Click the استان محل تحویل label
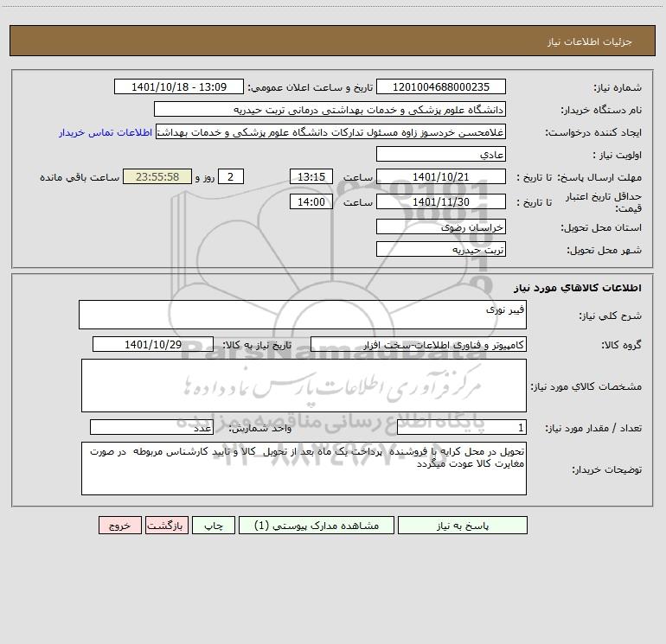 coord(601,228)
